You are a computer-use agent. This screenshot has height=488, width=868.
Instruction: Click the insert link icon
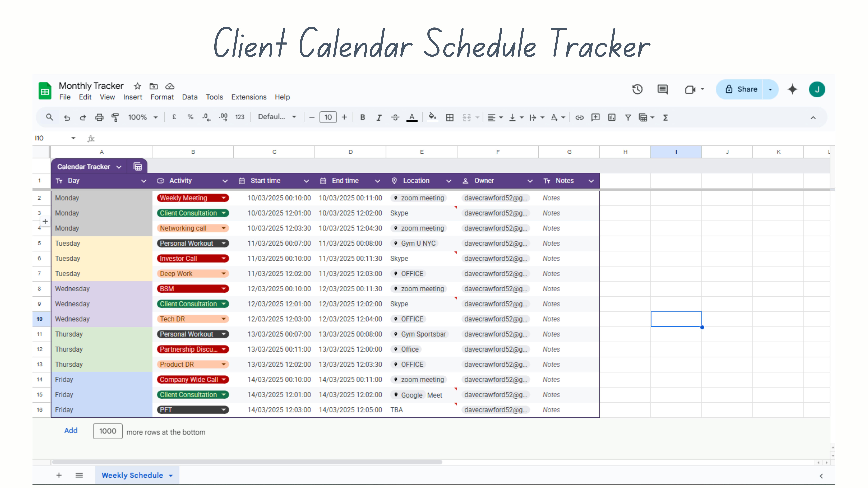pos(579,117)
